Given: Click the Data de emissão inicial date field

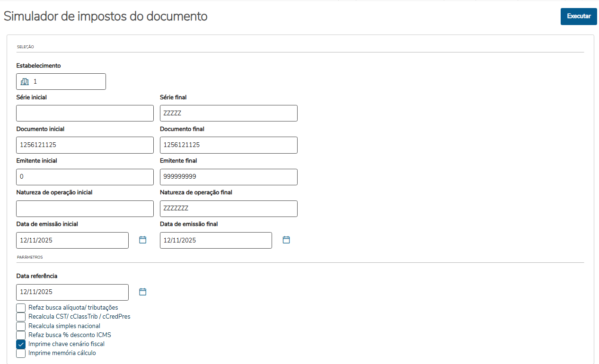Looking at the screenshot, I should point(72,240).
